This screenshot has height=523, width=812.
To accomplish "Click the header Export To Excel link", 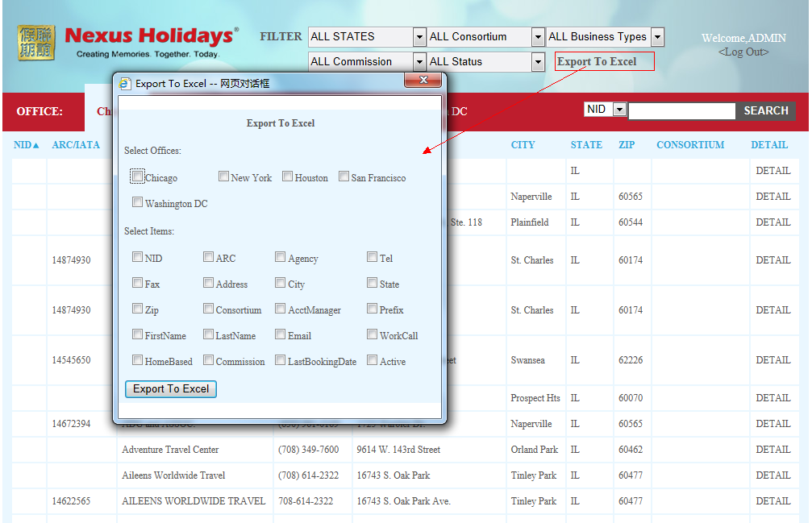I will point(597,61).
